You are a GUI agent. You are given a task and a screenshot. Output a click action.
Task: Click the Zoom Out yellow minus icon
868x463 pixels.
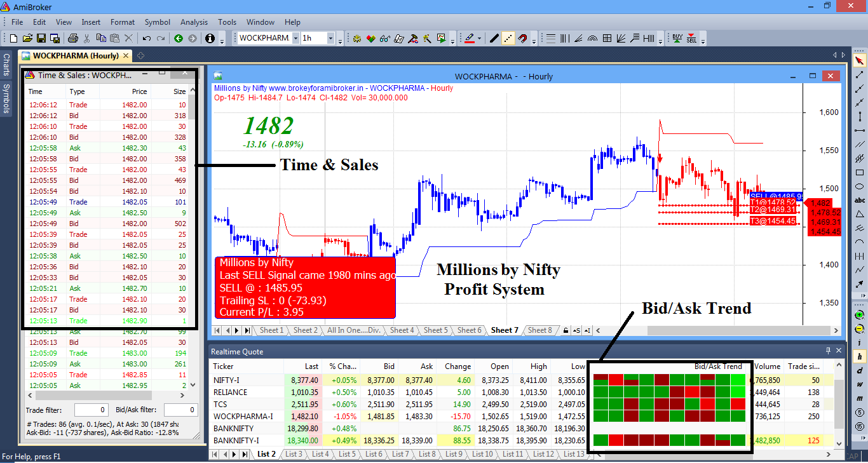click(x=860, y=329)
